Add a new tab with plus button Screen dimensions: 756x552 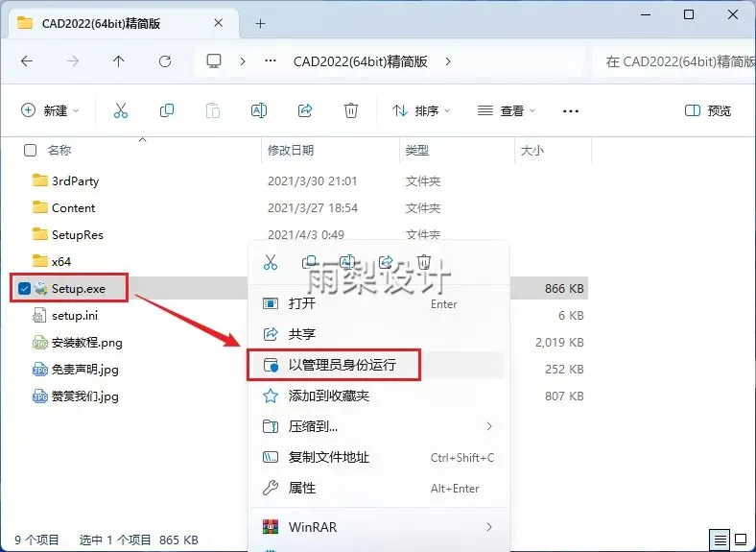coord(260,24)
